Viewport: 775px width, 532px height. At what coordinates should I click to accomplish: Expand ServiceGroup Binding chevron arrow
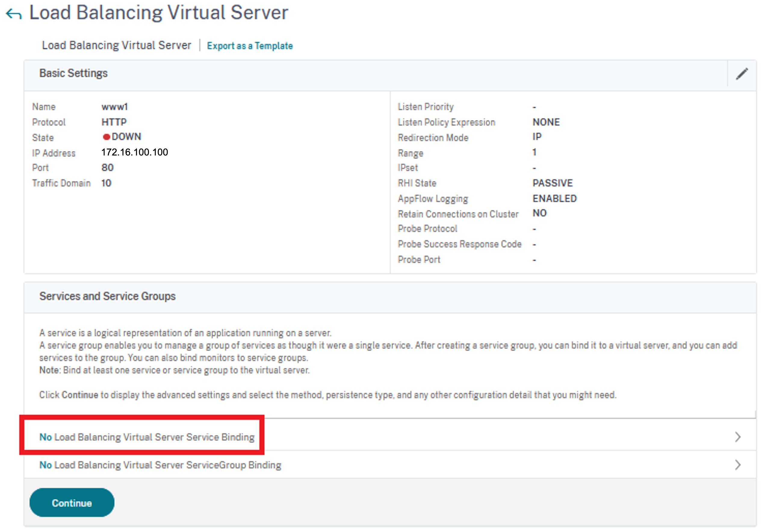tap(738, 465)
